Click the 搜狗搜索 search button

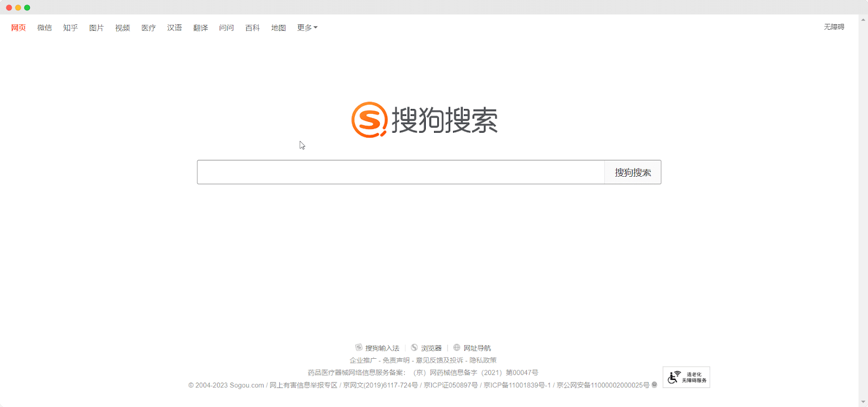[x=633, y=172]
